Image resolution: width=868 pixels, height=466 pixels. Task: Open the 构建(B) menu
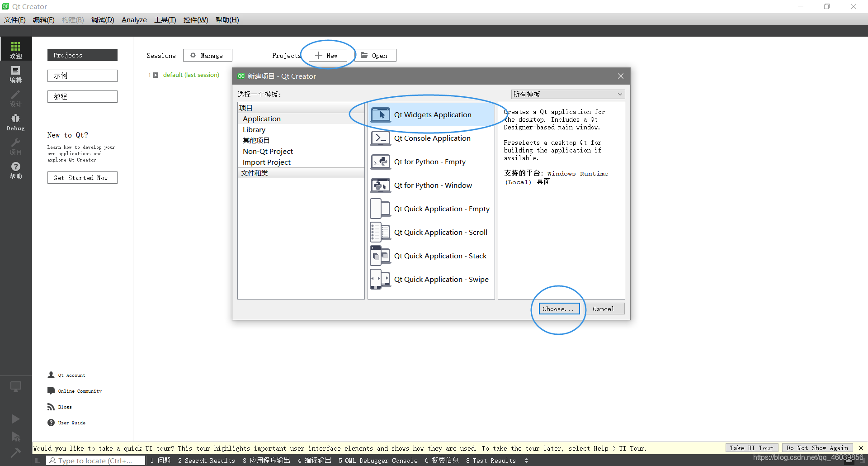pyautogui.click(x=73, y=19)
